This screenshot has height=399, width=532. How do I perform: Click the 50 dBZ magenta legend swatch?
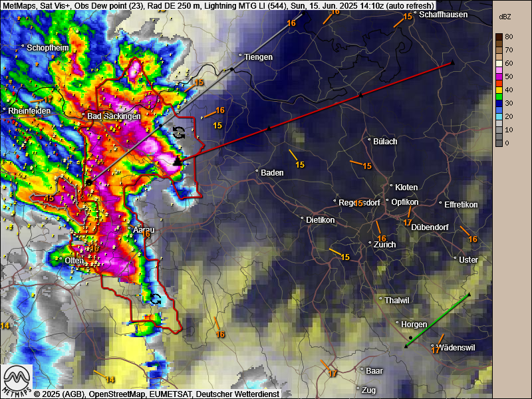pyautogui.click(x=499, y=76)
